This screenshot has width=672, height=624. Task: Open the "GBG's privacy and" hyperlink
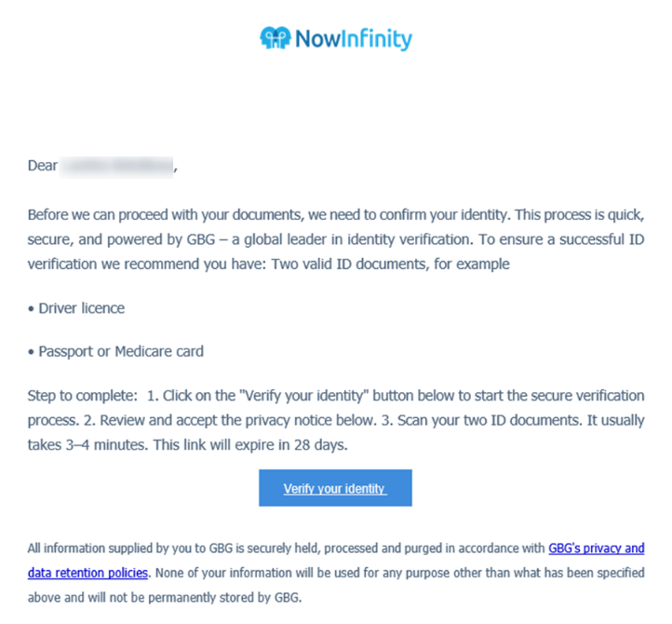point(596,548)
